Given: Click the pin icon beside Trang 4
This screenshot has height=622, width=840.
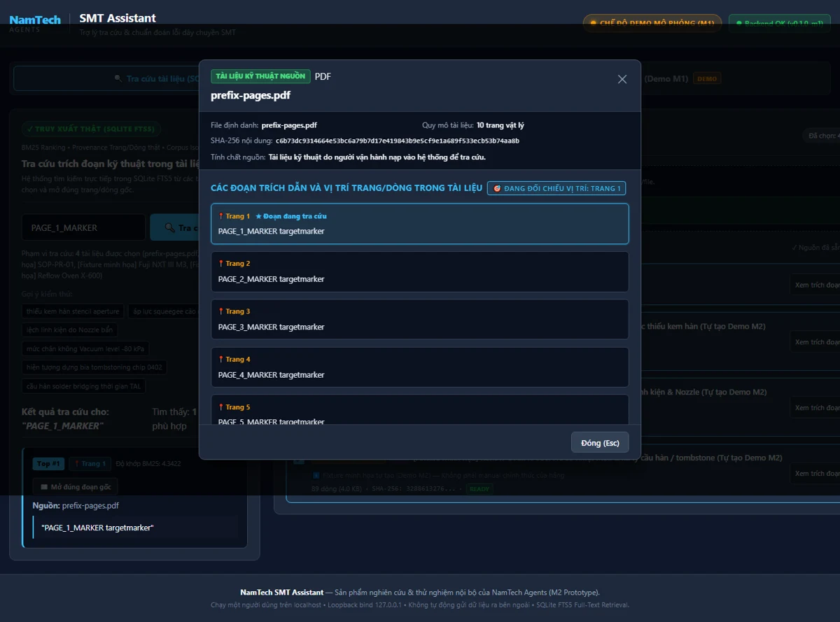Looking at the screenshot, I should (x=221, y=360).
